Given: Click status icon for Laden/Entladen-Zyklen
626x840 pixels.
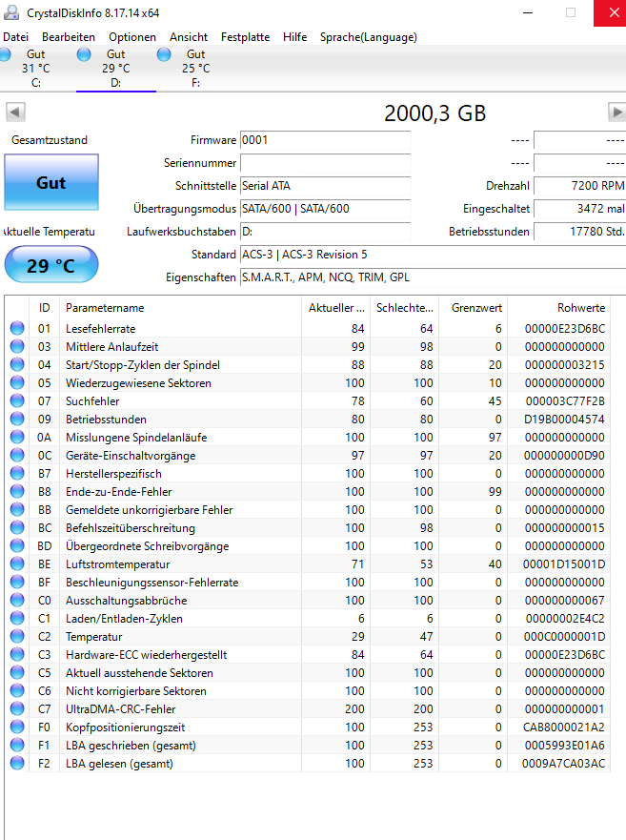Looking at the screenshot, I should coord(17,618).
